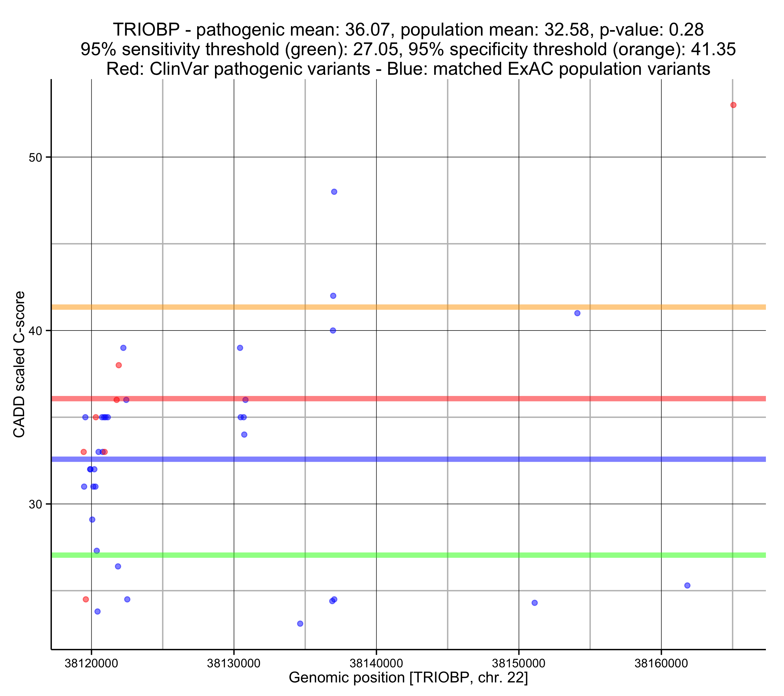Click the green 95% sensitivity threshold line
784x696 pixels.
point(422,555)
